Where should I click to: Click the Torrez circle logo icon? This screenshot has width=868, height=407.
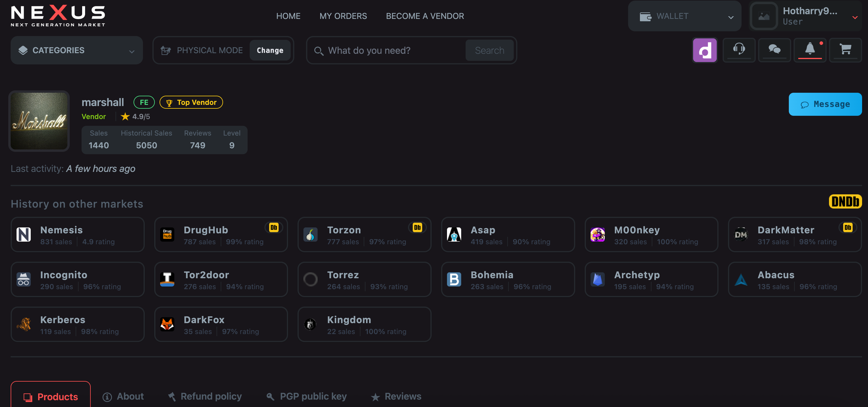[x=310, y=279]
